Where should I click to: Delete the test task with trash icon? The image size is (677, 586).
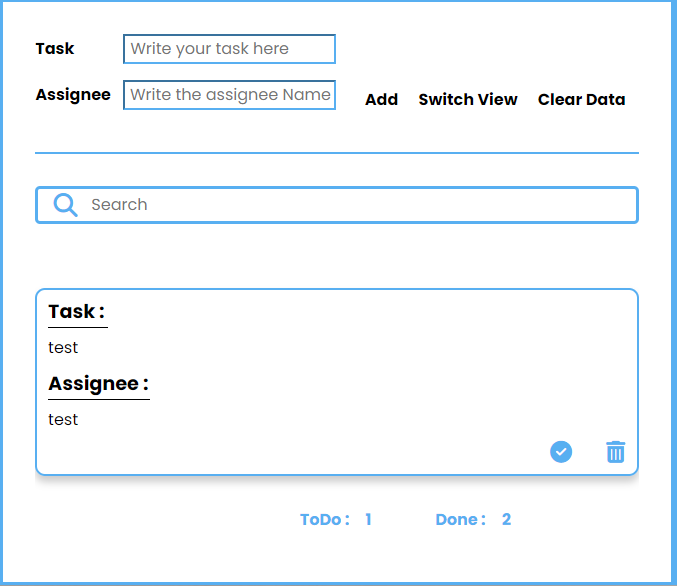tap(615, 452)
